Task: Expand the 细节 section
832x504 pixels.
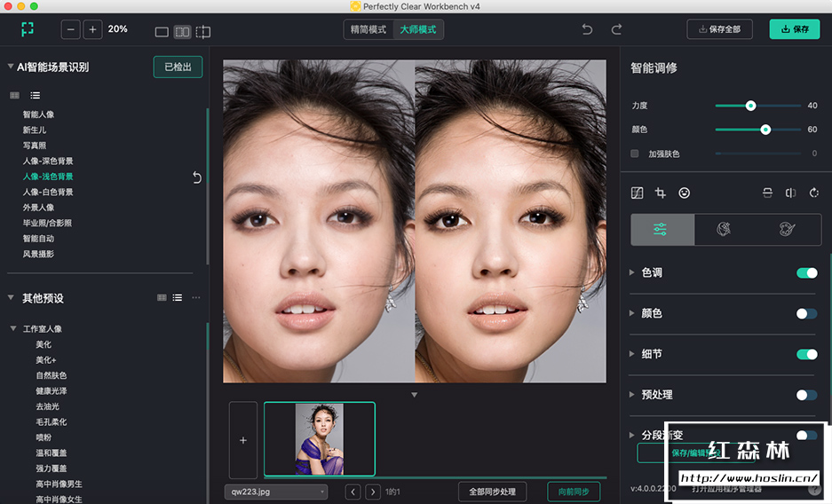Action: (632, 354)
